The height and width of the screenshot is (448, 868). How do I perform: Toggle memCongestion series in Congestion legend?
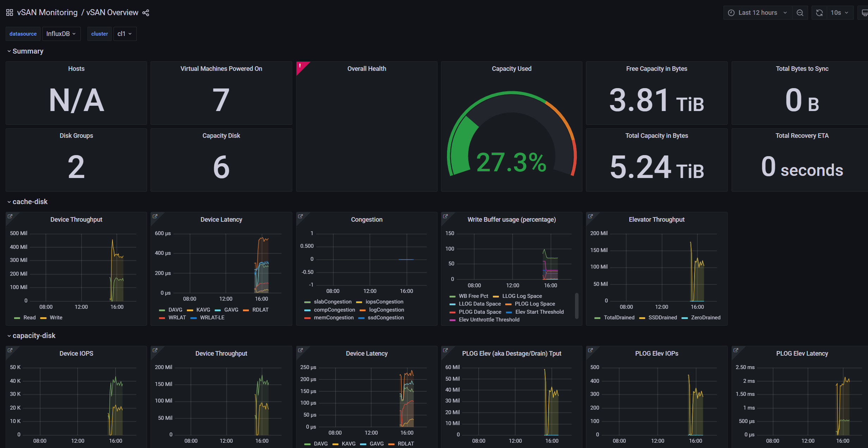[334, 318]
